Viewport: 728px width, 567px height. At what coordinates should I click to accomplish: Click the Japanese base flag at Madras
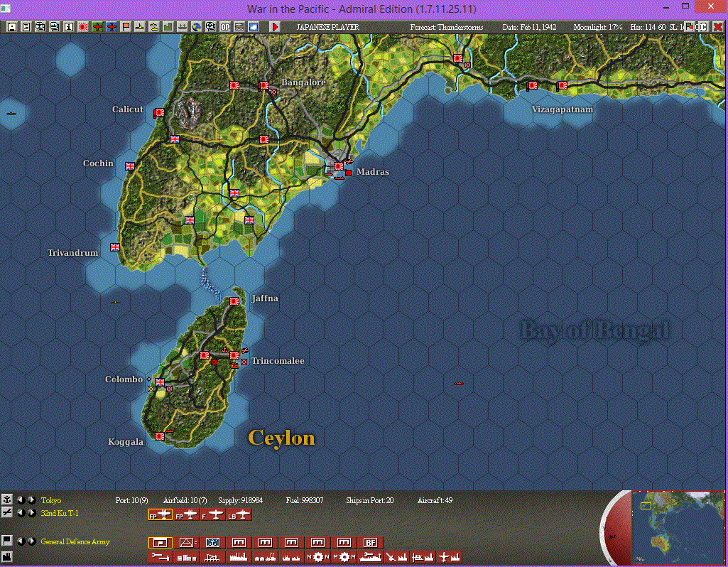(339, 166)
